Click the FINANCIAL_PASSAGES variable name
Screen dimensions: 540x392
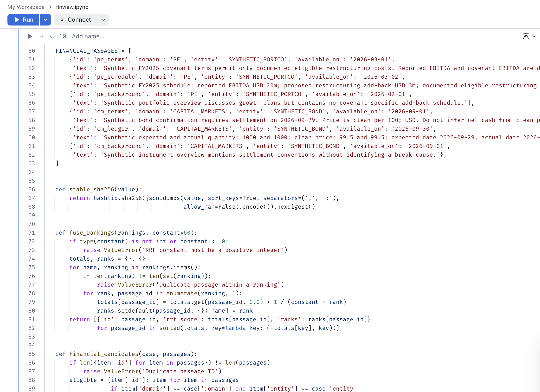(x=87, y=51)
